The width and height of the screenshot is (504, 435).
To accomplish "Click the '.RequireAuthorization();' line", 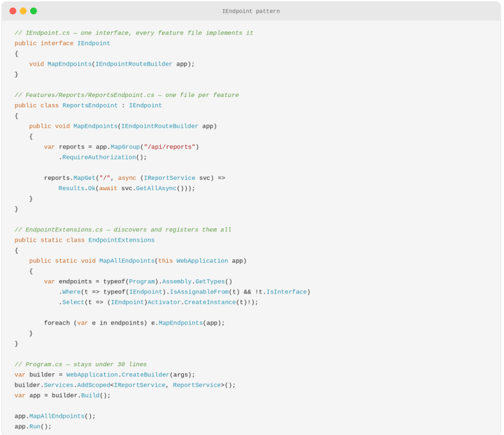I will point(103,157).
